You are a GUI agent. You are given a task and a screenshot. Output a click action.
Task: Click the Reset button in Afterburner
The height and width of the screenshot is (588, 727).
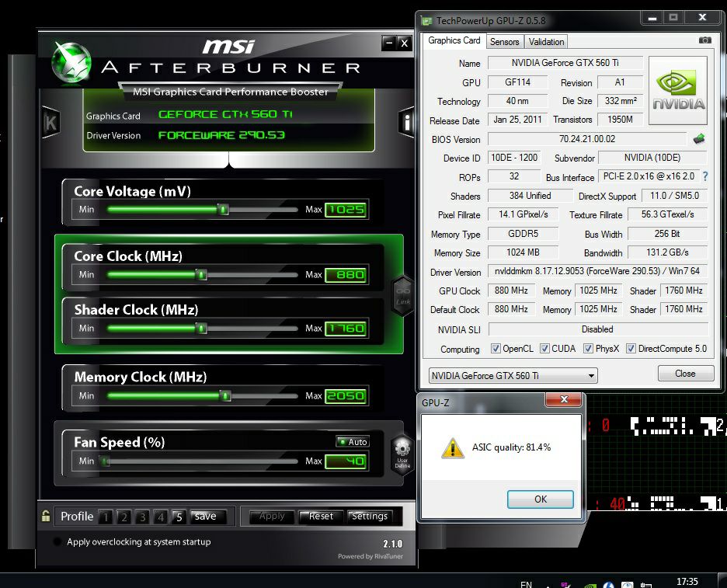click(321, 516)
